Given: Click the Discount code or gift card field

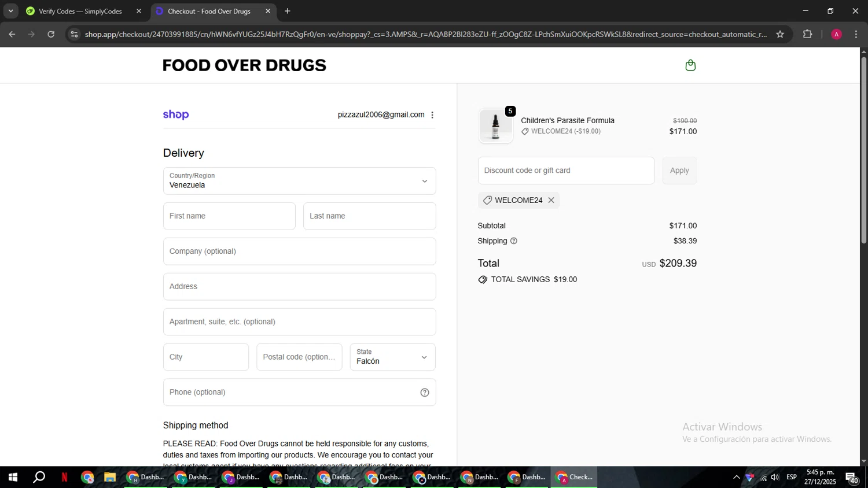Looking at the screenshot, I should pos(566,171).
